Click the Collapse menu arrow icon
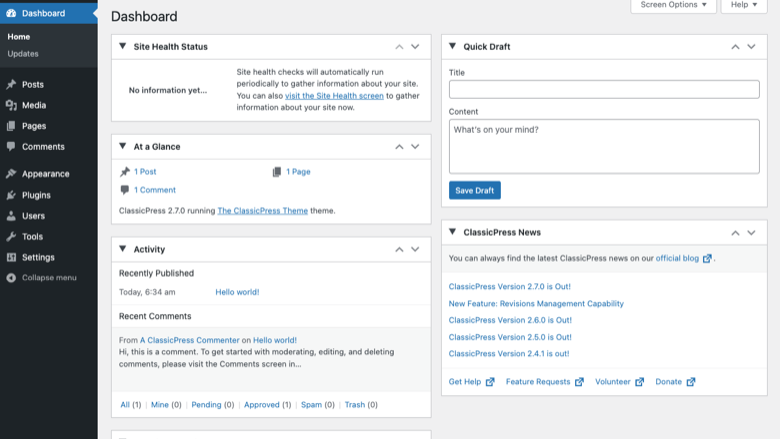 tap(11, 278)
